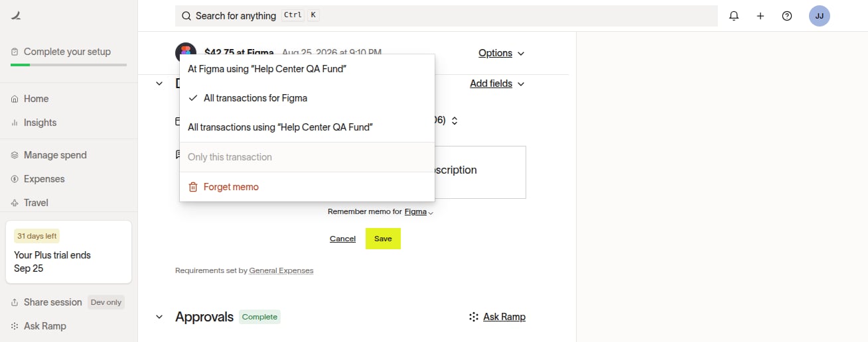Image resolution: width=868 pixels, height=342 pixels.
Task: Click Ask Ramp link beside Approvals
Action: (x=504, y=317)
